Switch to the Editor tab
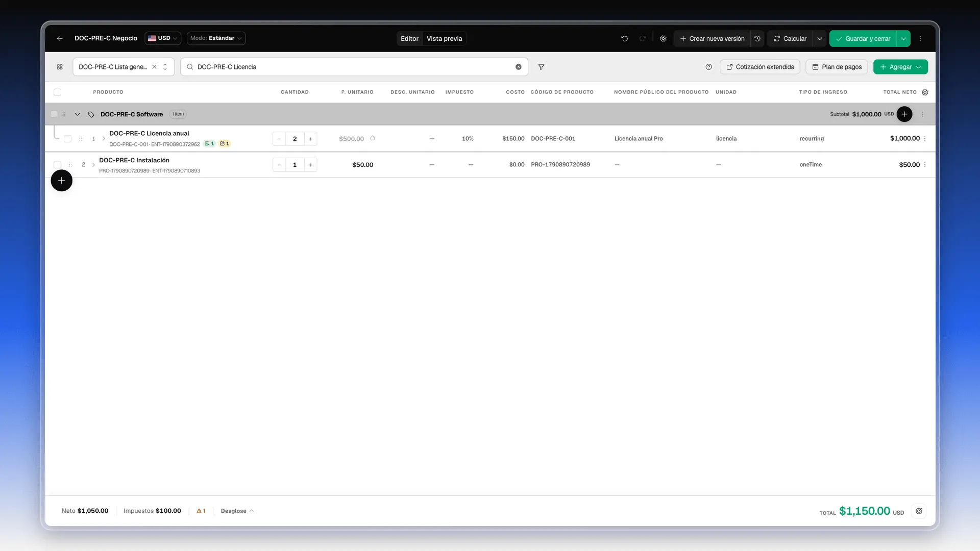Viewport: 980px width, 551px height. pos(409,38)
